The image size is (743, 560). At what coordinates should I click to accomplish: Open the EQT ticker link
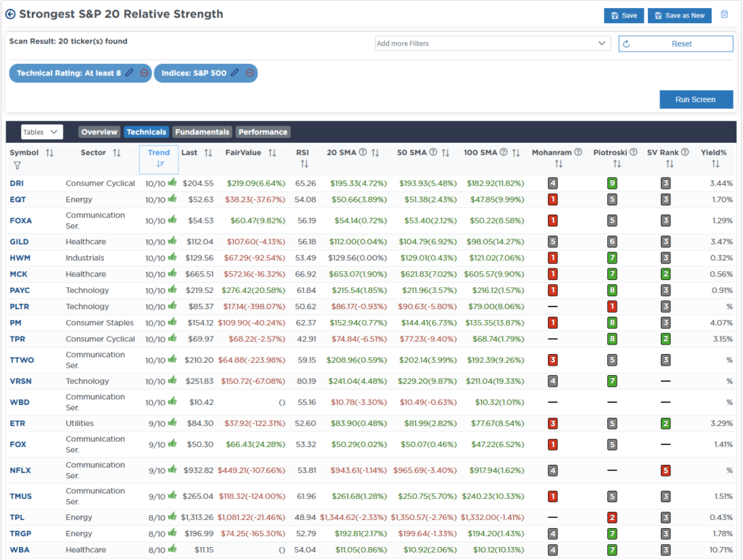17,199
